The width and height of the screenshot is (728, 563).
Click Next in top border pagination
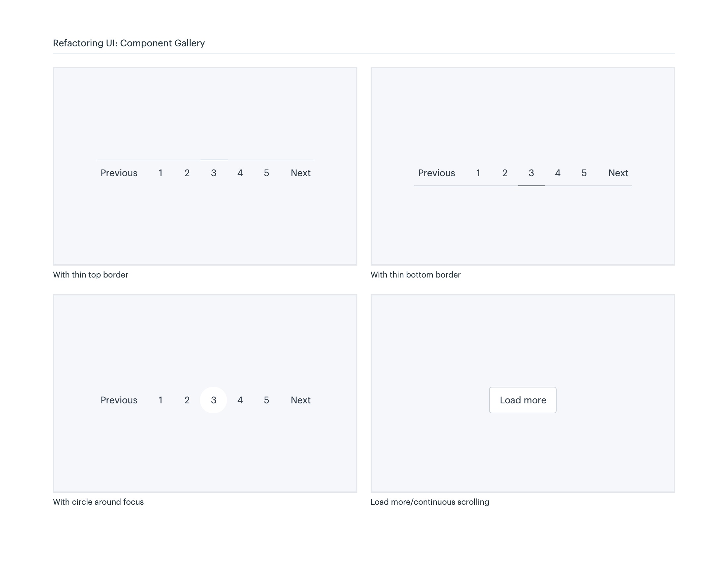(300, 173)
